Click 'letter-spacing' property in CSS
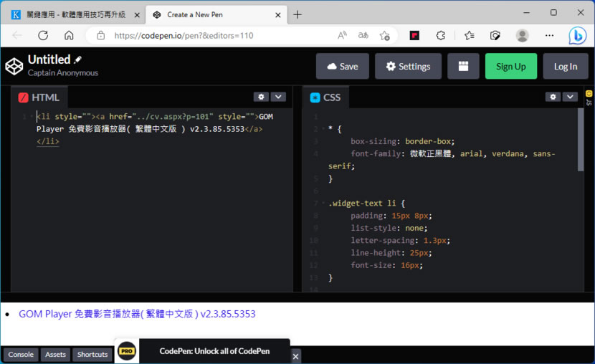This screenshot has height=364, width=595. 383,240
